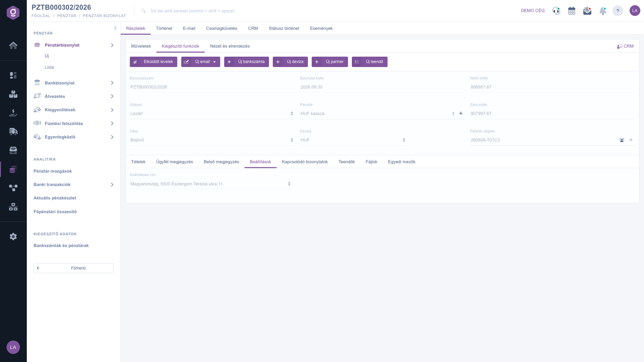Click the Főmenü back button
Viewport: 644px width, 362px height.
click(73, 268)
